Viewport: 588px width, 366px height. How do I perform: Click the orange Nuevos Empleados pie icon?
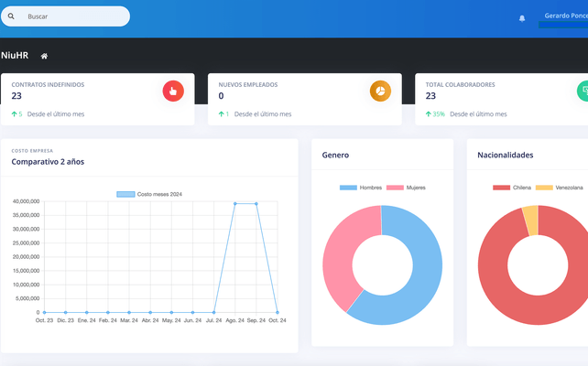(380, 91)
